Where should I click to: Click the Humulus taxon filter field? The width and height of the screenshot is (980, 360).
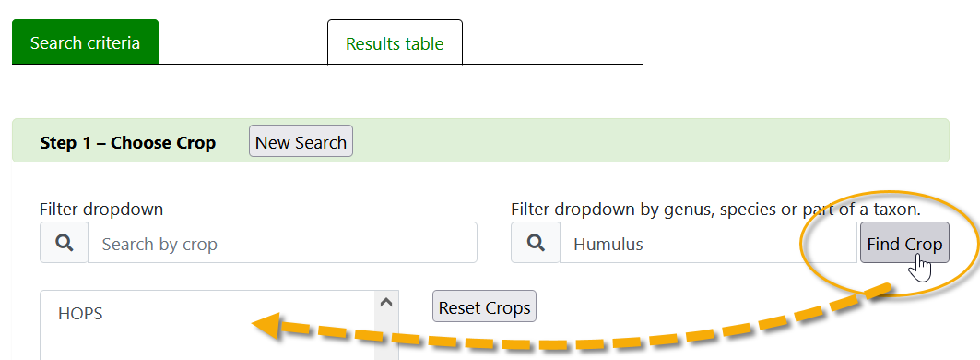709,243
